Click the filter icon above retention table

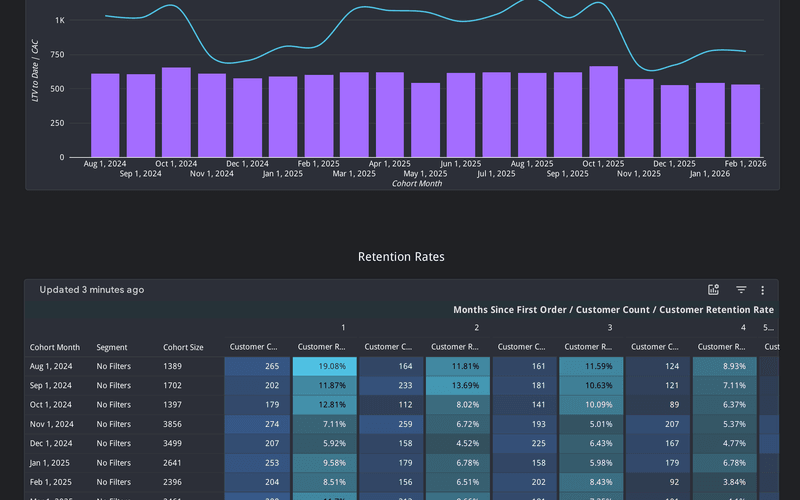coord(741,290)
